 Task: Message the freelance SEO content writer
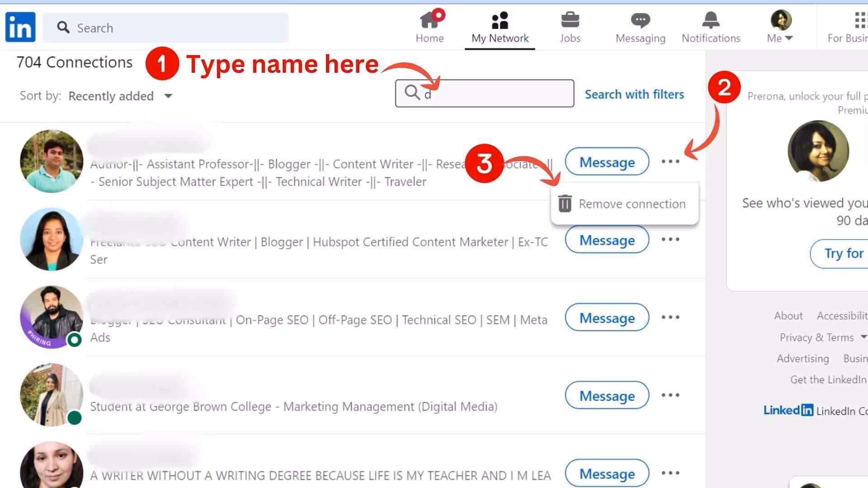pos(607,240)
